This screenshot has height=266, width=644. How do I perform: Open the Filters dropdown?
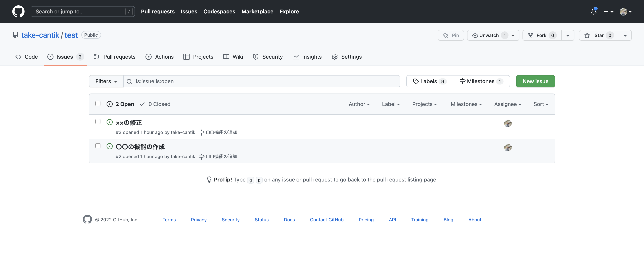click(x=106, y=81)
